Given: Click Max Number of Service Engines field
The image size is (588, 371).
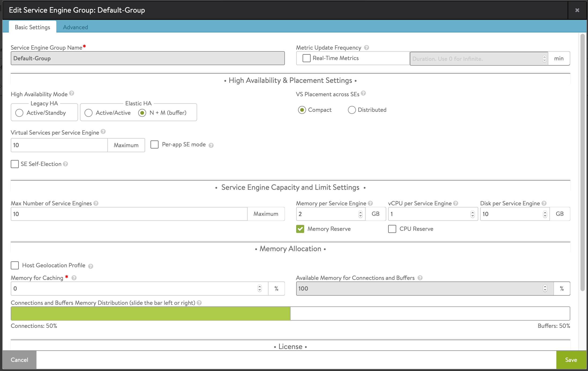Looking at the screenshot, I should pyautogui.click(x=129, y=214).
